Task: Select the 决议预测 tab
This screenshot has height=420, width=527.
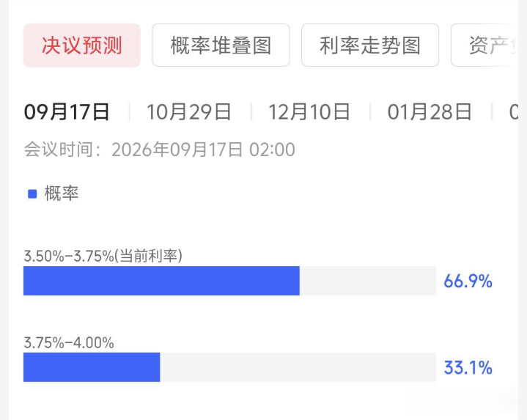Action: (81, 45)
